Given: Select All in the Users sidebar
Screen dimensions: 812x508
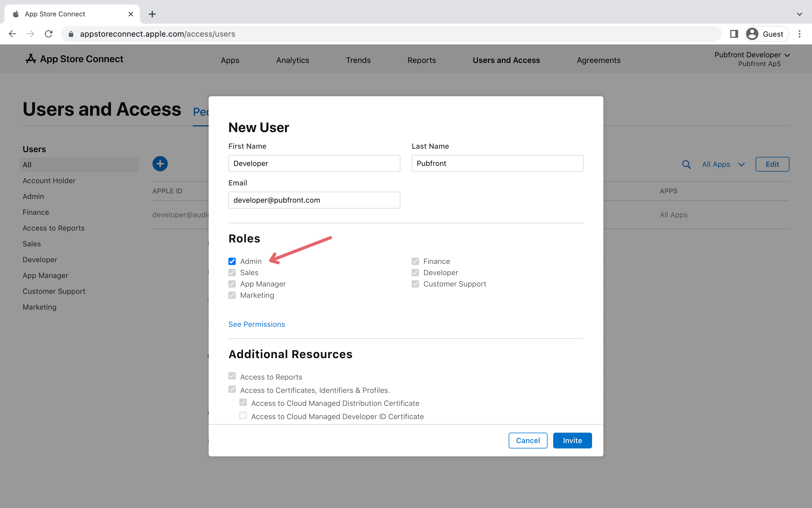Looking at the screenshot, I should 79,165.
